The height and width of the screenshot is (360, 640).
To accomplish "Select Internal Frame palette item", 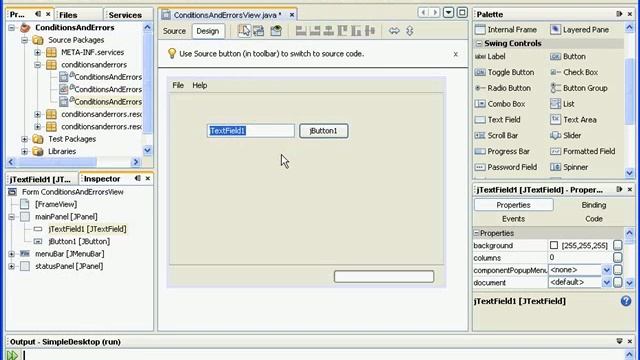I will click(506, 30).
